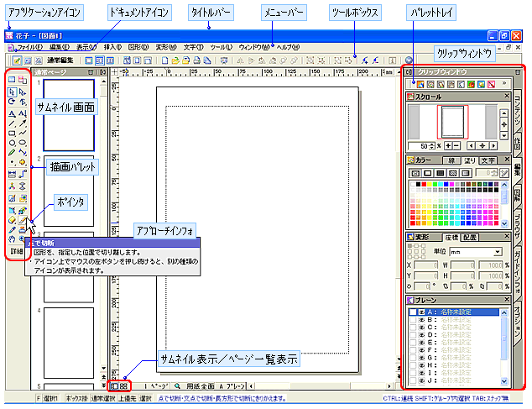Viewport: 532px width, 409px height.
Task: Pick the ellipse drawing tool
Action: click(12, 143)
